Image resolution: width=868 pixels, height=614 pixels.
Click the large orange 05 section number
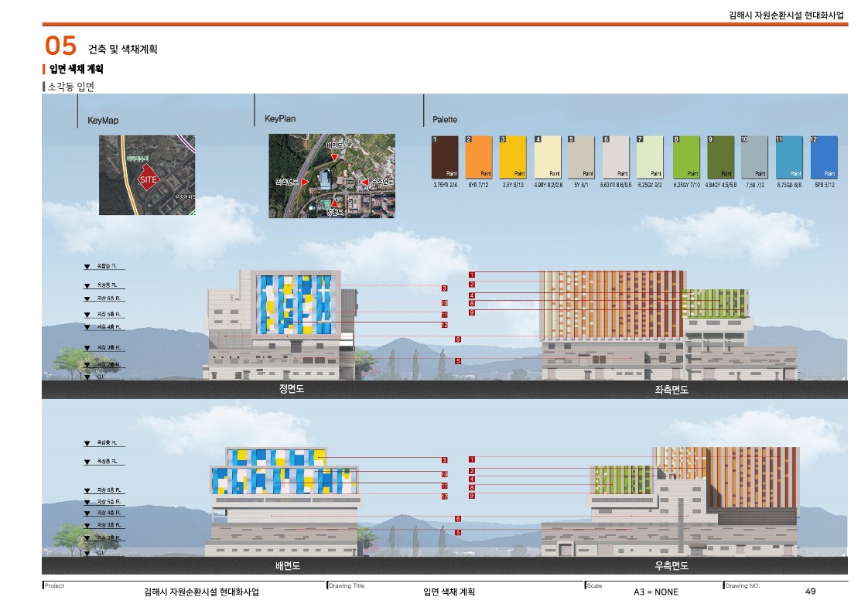click(x=61, y=46)
